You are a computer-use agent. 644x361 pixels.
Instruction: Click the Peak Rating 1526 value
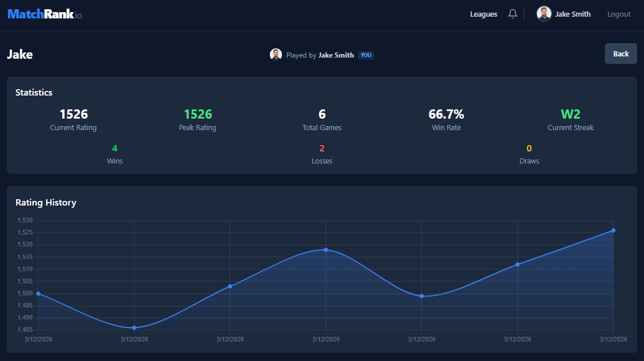point(197,114)
